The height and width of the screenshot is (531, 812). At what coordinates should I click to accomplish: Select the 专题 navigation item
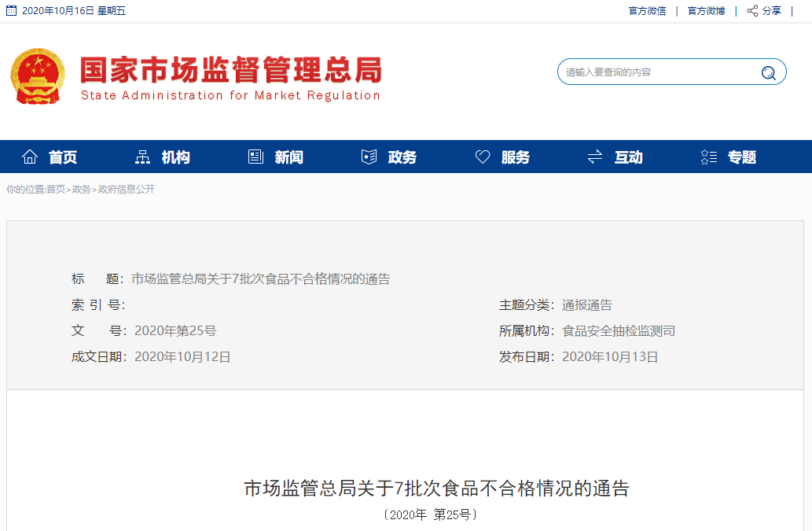pos(742,157)
